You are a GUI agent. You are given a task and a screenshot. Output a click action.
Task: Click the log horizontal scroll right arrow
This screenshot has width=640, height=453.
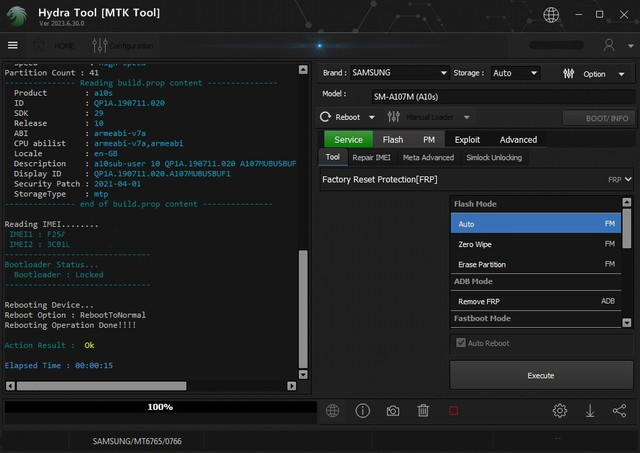click(291, 386)
